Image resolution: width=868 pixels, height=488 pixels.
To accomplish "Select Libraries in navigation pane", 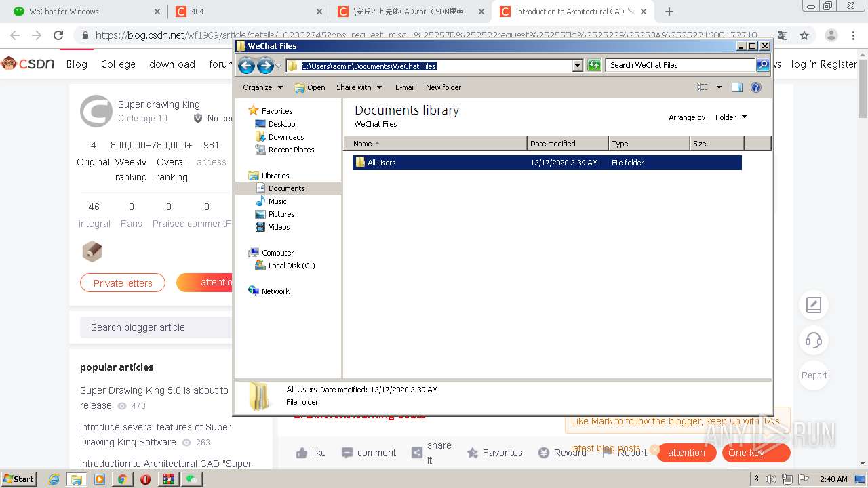I will coord(269,176).
